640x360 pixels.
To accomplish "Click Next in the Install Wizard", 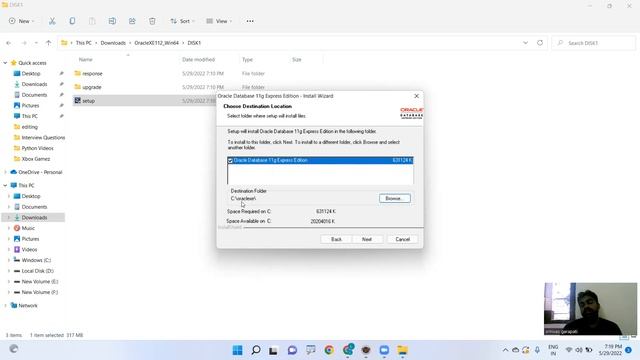I will click(x=367, y=239).
